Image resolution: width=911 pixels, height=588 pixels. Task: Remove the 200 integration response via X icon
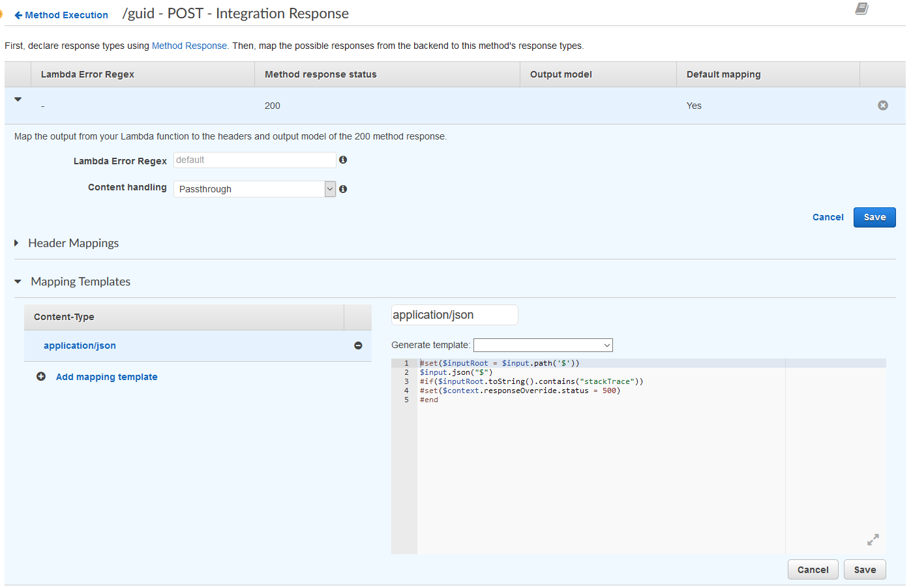(883, 105)
